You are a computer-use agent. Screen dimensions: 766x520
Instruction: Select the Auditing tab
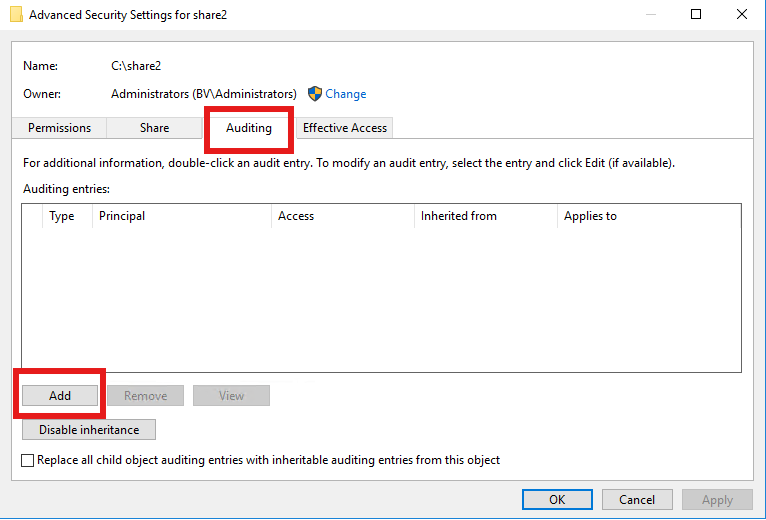(248, 128)
